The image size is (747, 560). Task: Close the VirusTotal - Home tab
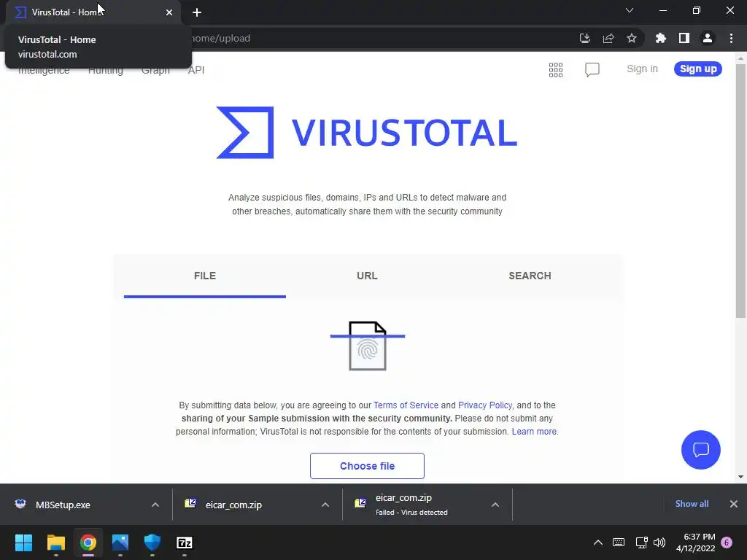point(169,12)
